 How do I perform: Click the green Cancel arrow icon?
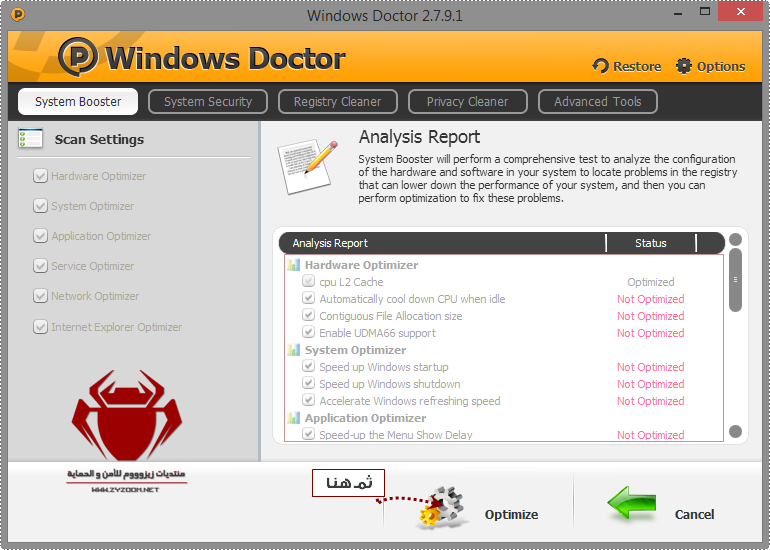[632, 502]
